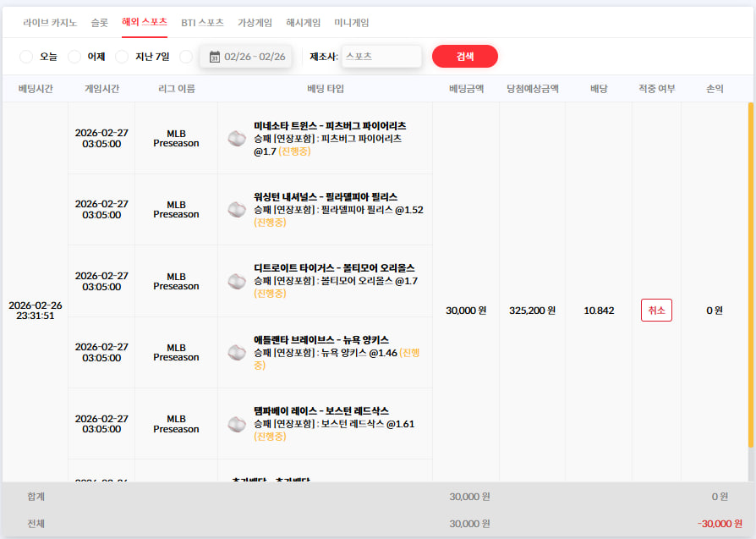Click baseball icon for Tampa Bay Rays match

(x=237, y=424)
